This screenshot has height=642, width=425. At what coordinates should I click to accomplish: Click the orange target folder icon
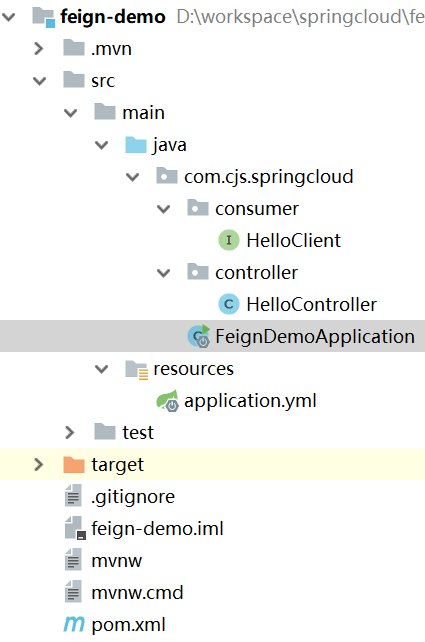click(x=74, y=465)
